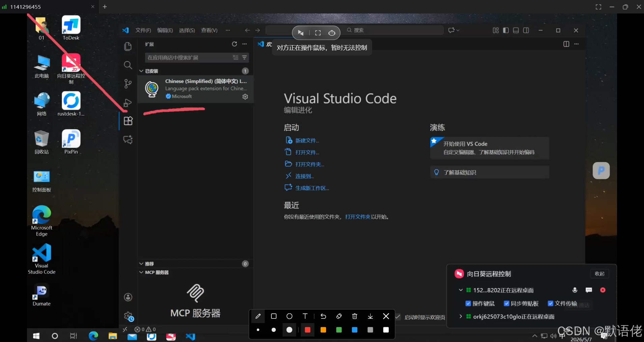Toggle the bottom panel layout button
The height and width of the screenshot is (342, 644).
coord(516,30)
